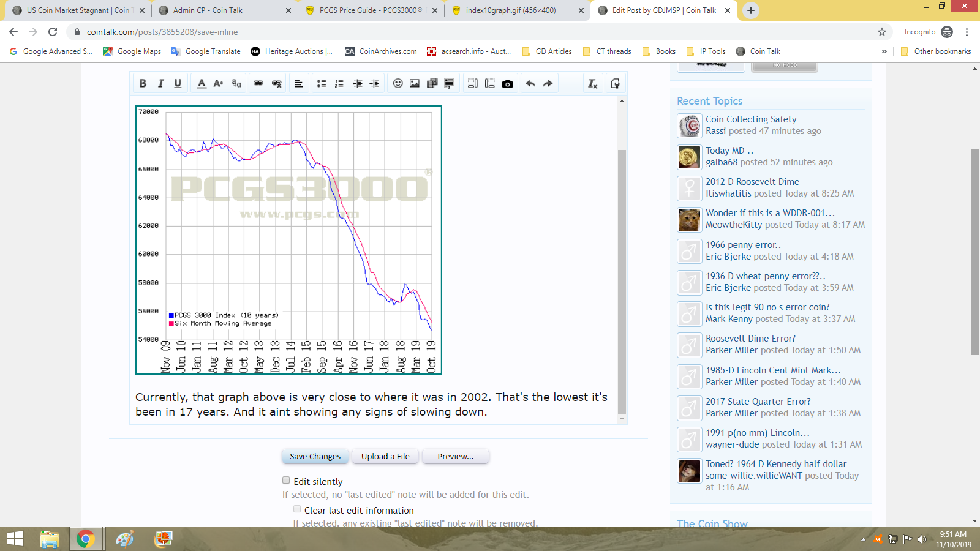Viewport: 980px width, 551px height.
Task: Switch to the Admin CP - Coin Talk tab
Action: 224,10
